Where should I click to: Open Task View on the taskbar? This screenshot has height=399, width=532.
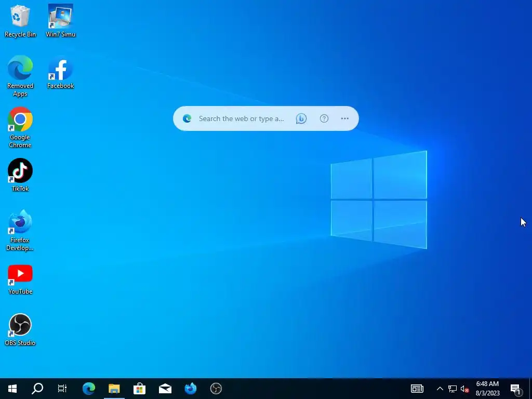point(62,389)
